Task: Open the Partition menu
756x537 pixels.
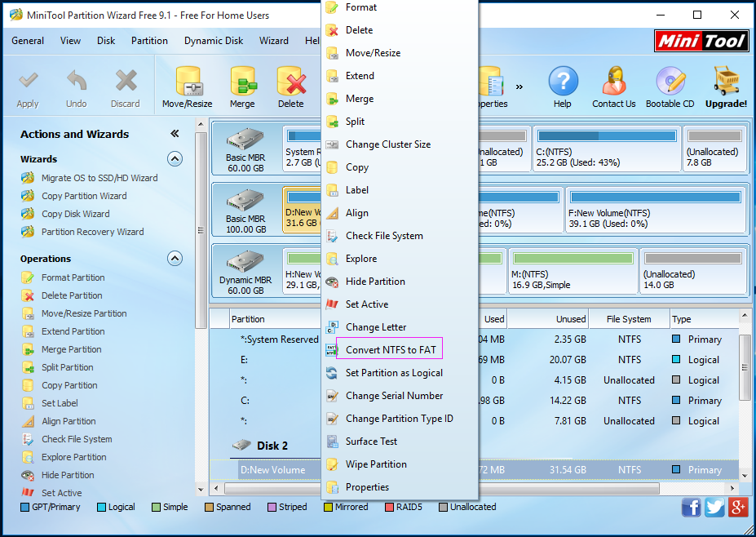Action: tap(149, 41)
